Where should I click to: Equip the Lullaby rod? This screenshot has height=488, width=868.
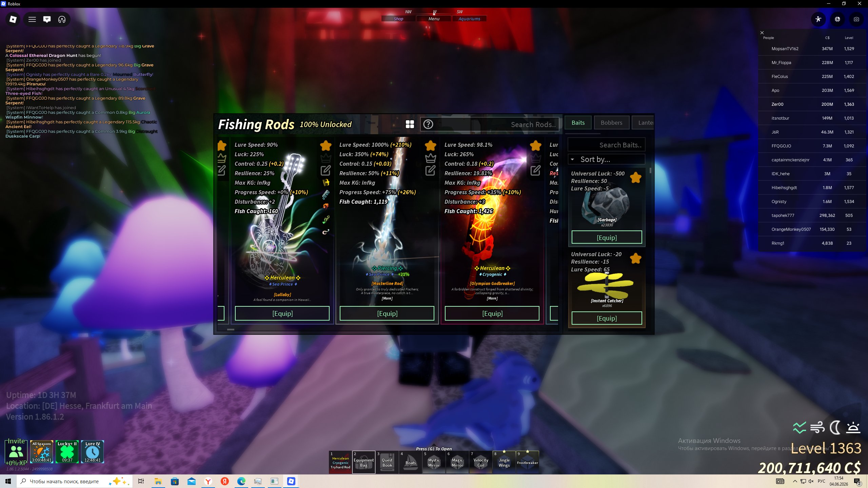[x=282, y=313]
